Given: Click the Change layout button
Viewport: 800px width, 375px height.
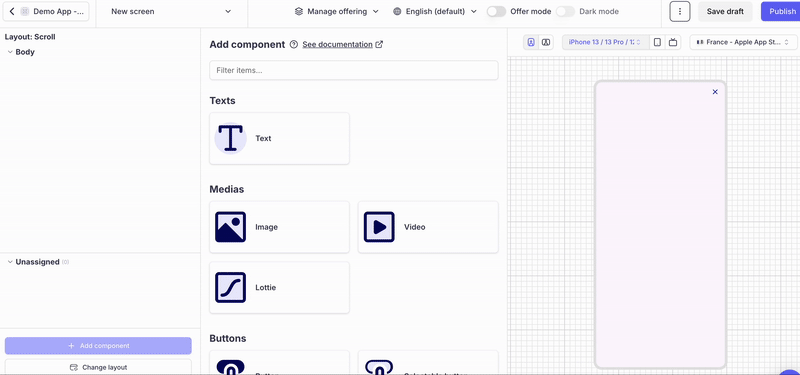Looking at the screenshot, I should [x=98, y=367].
